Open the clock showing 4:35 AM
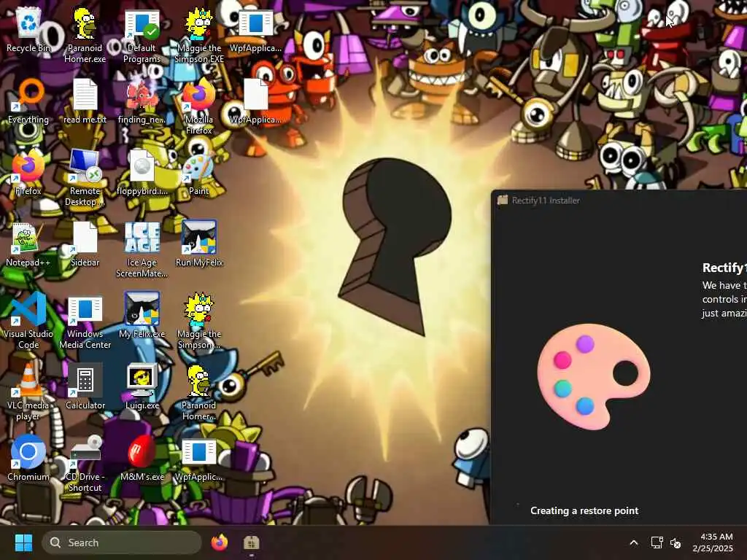 click(713, 542)
